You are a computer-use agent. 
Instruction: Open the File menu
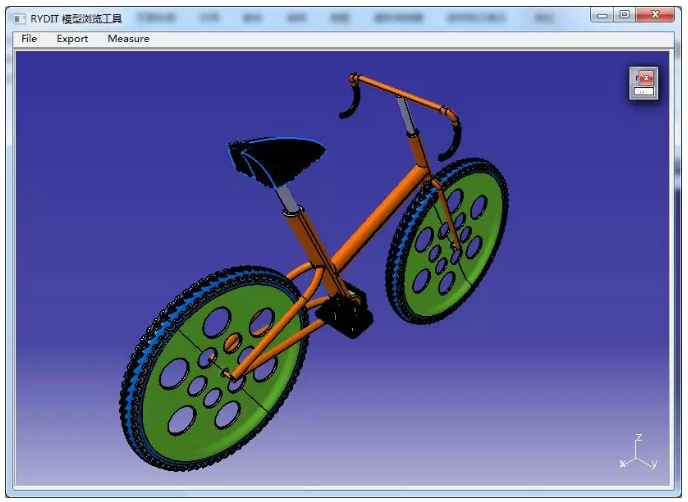pyautogui.click(x=29, y=39)
